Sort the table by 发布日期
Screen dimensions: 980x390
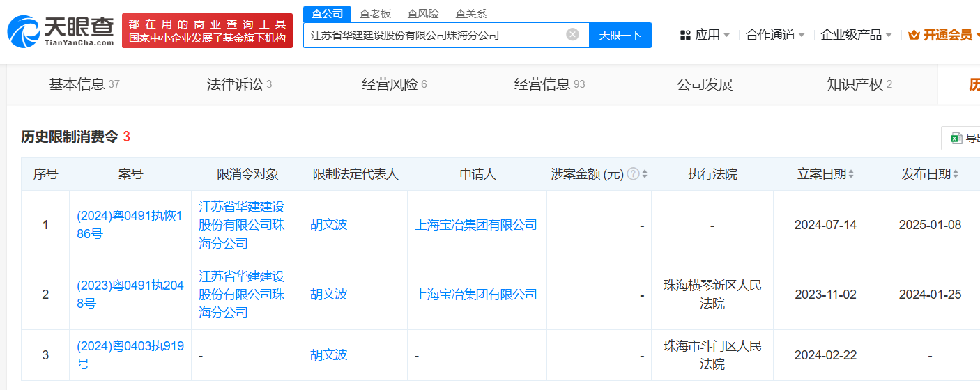pyautogui.click(x=955, y=174)
